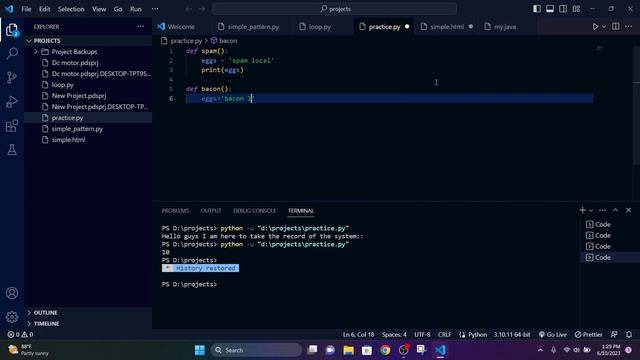Toggle the primary side bar layout
This screenshot has height=360, width=640.
click(537, 9)
